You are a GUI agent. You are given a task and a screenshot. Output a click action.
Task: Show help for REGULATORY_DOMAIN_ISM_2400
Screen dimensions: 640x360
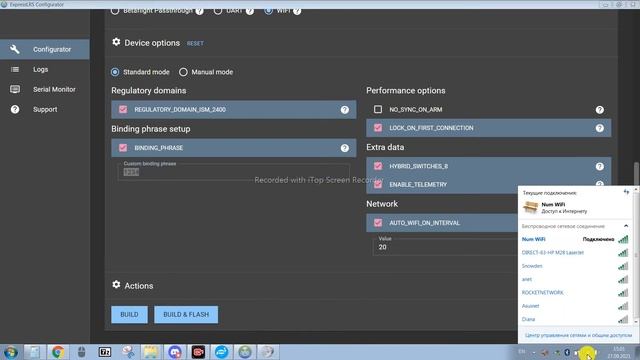(x=345, y=110)
